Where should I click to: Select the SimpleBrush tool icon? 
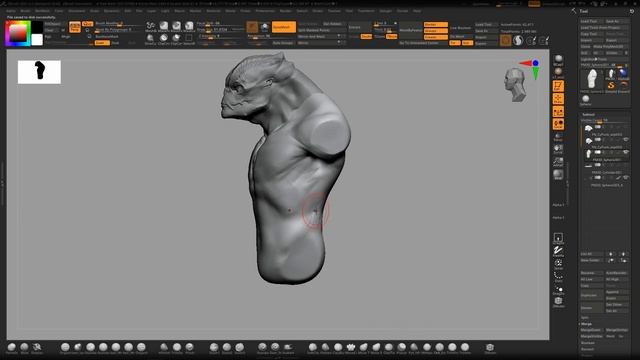tap(611, 86)
